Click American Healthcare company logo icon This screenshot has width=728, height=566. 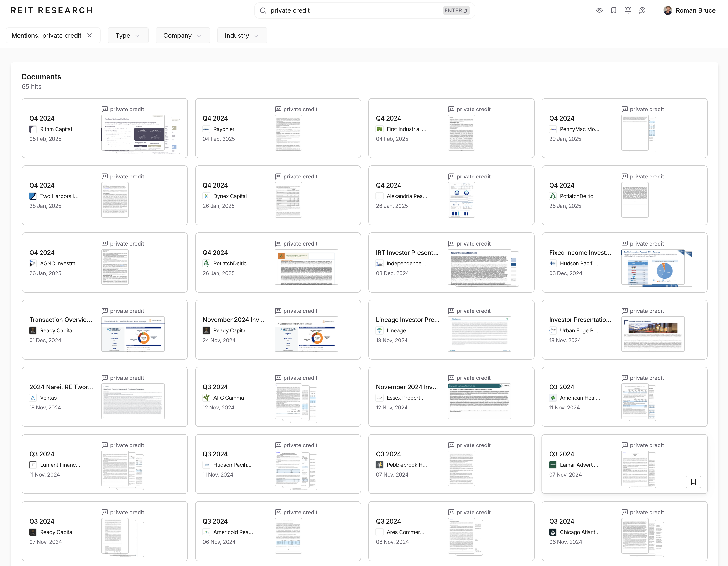click(553, 398)
